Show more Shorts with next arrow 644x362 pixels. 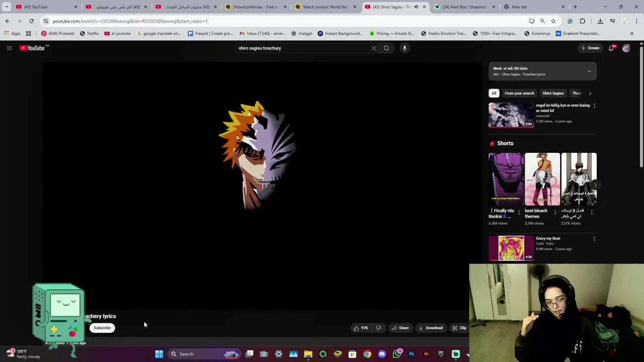click(x=595, y=185)
